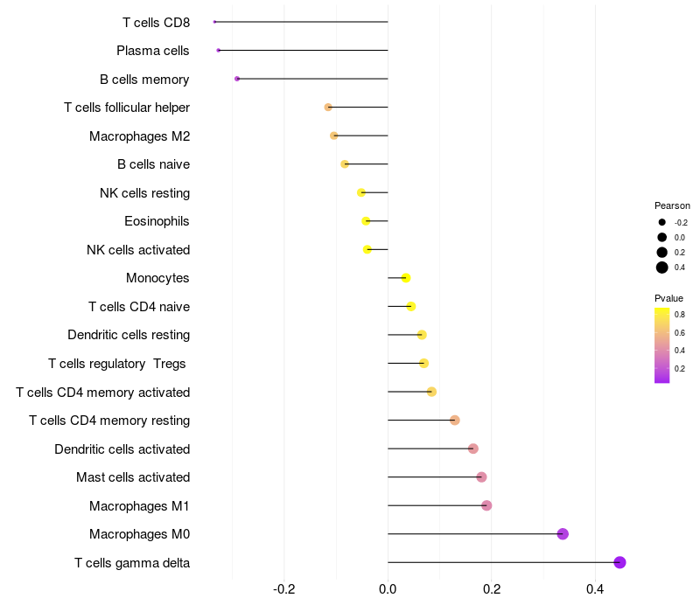Click the NK cells resting data point
Image resolution: width=700 pixels, height=612 pixels.
tap(361, 192)
